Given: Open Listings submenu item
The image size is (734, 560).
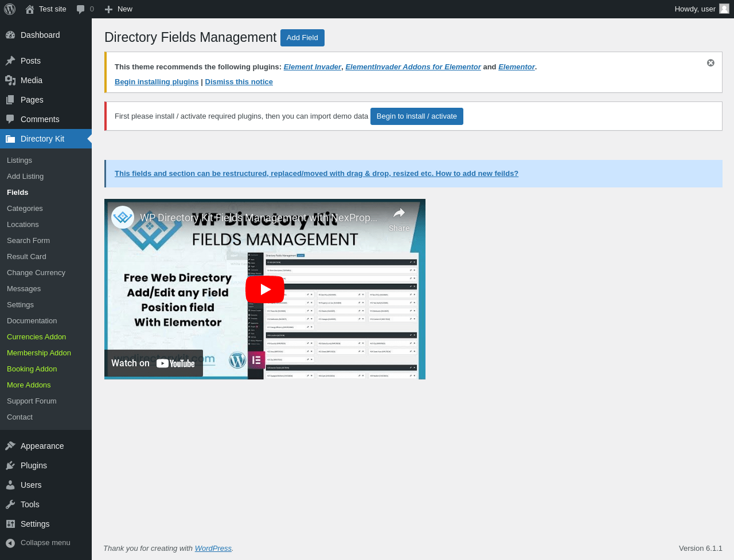Looking at the screenshot, I should tap(19, 160).
